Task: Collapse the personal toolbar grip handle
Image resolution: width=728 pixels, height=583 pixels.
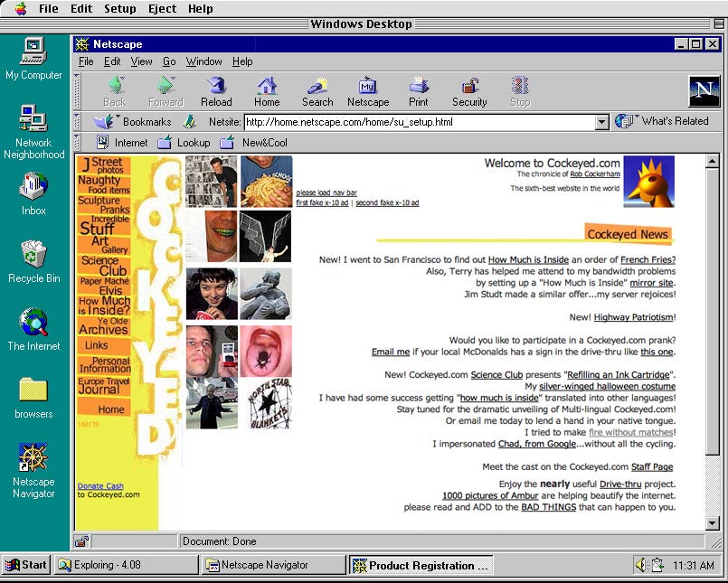Action: click(77, 143)
